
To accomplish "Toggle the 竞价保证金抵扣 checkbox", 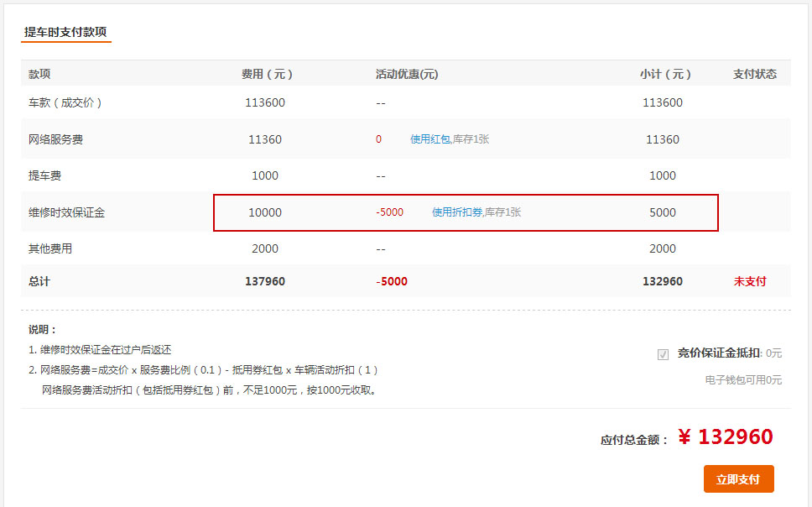I will tap(664, 354).
